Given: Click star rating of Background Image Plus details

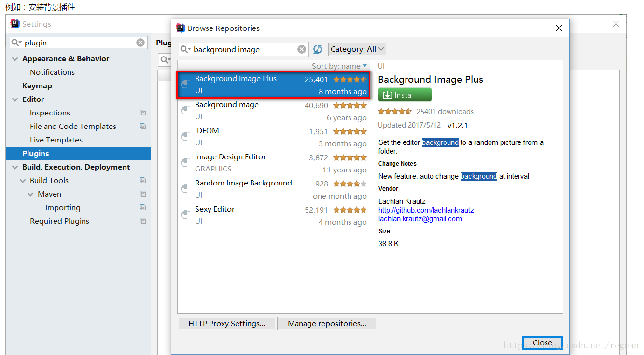Looking at the screenshot, I should click(395, 111).
